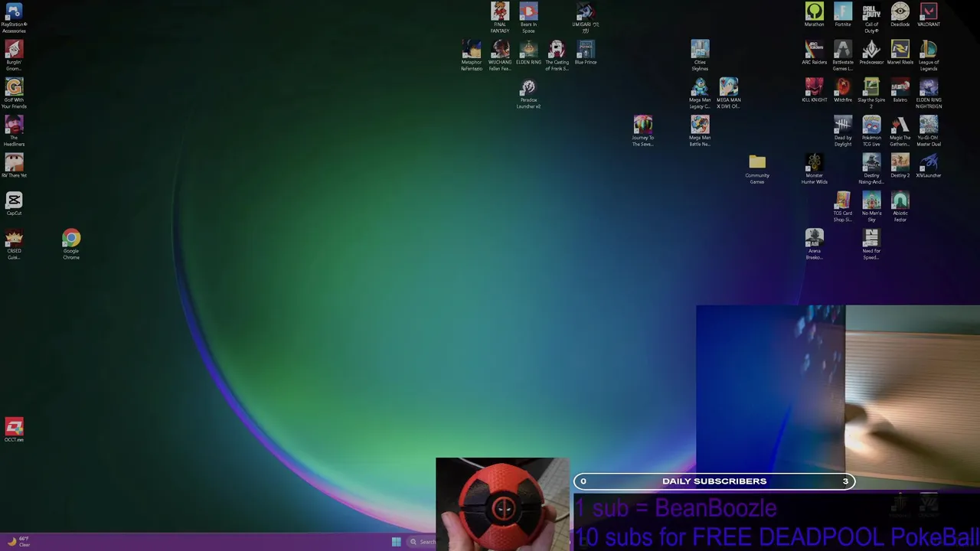Launch TCG Card Shop Simulator icon
Screen dimensions: 980x551
click(843, 207)
